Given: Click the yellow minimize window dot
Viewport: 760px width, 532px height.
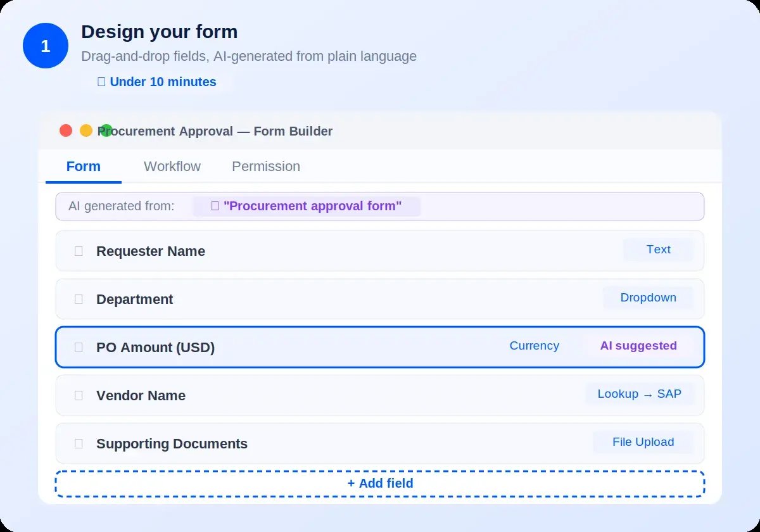Looking at the screenshot, I should pyautogui.click(x=86, y=130).
